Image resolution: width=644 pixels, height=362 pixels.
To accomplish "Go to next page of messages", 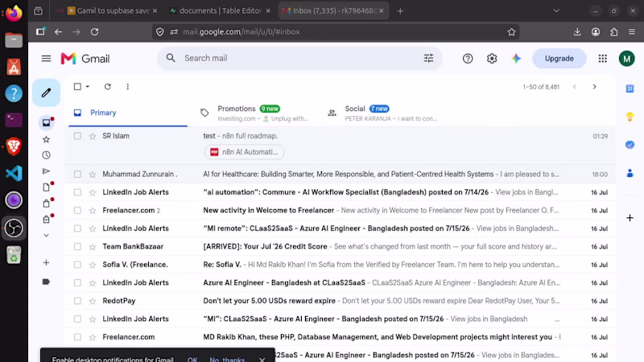I will pyautogui.click(x=594, y=87).
